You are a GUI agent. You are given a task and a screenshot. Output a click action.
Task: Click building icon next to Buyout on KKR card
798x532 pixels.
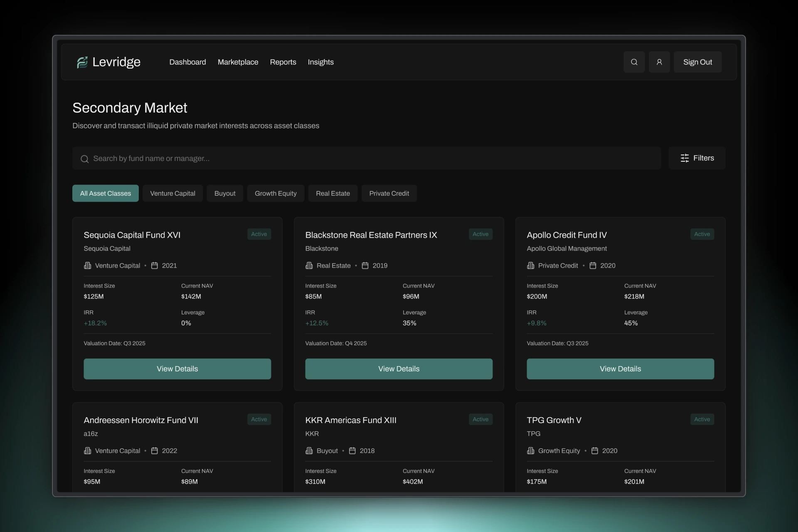click(309, 451)
